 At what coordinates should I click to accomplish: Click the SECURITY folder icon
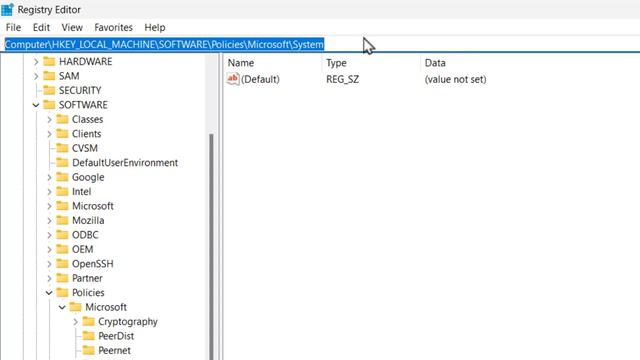[x=49, y=90]
